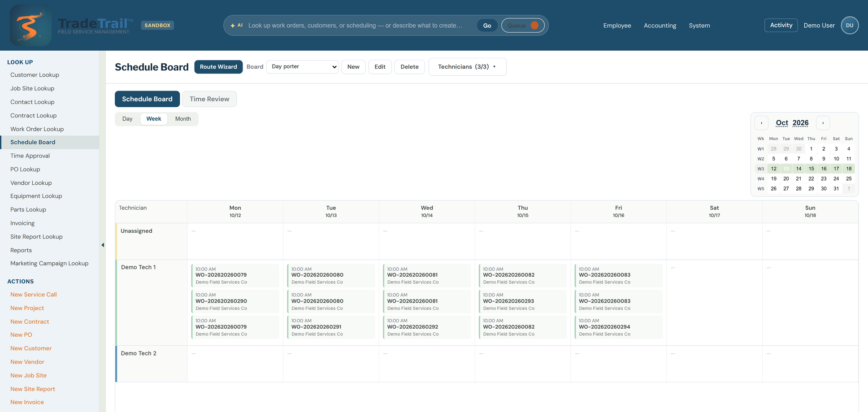Go to previous month in mini calendar

tap(761, 123)
